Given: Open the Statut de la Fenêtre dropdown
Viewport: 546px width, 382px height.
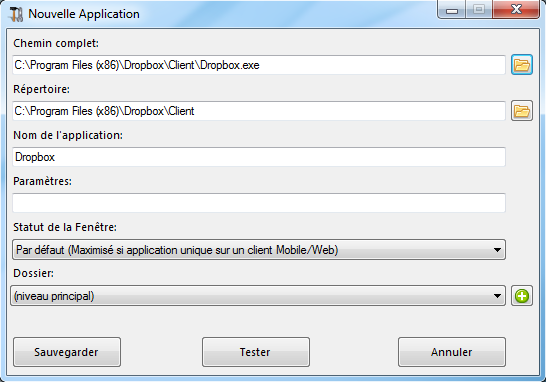Looking at the screenshot, I should [259, 249].
